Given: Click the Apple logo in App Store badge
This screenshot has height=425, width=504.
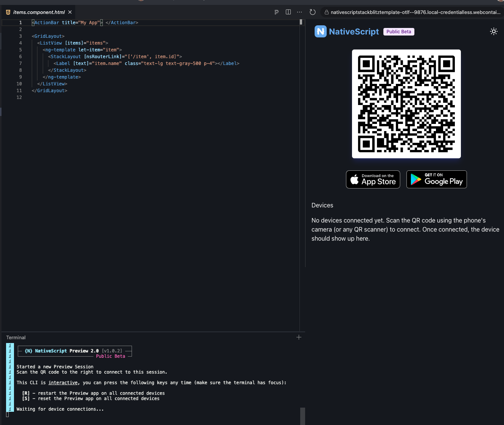Looking at the screenshot, I should 354,179.
